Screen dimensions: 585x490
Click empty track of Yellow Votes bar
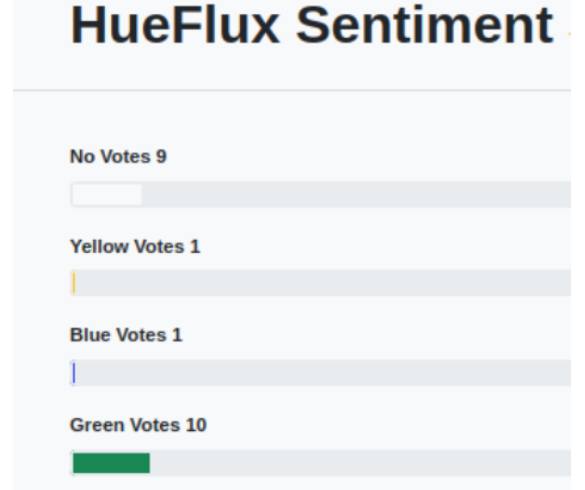323,283
